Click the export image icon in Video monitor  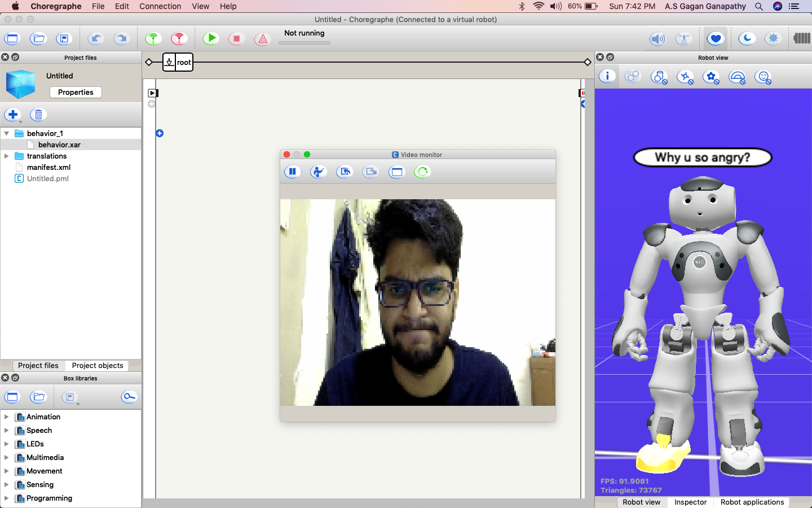345,172
